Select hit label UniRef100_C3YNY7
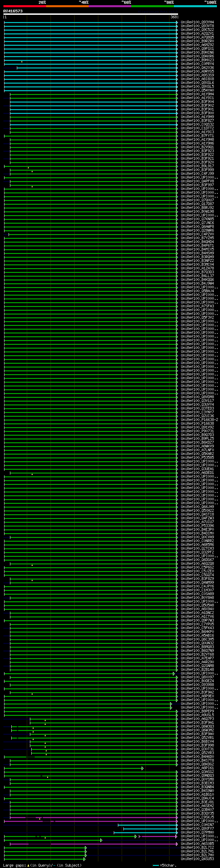This screenshot has height=868, width=220. [x=197, y=412]
